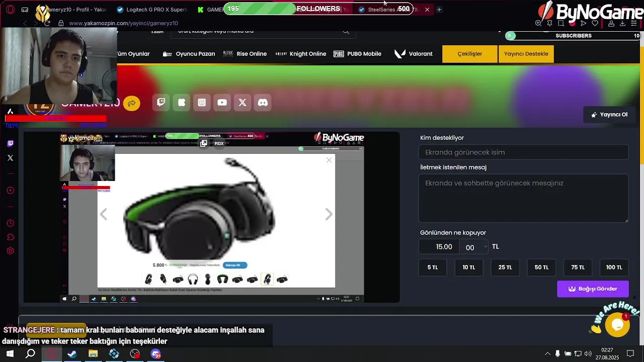Switch to the Logitech G PRO X Superlight tab
This screenshot has height=362, width=644.
(x=151, y=10)
